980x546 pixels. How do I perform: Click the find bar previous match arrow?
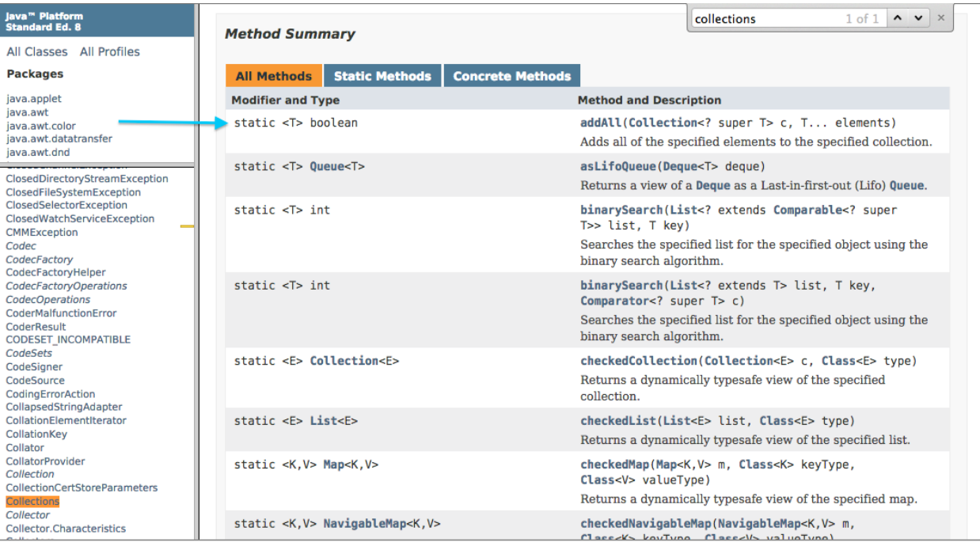[898, 18]
